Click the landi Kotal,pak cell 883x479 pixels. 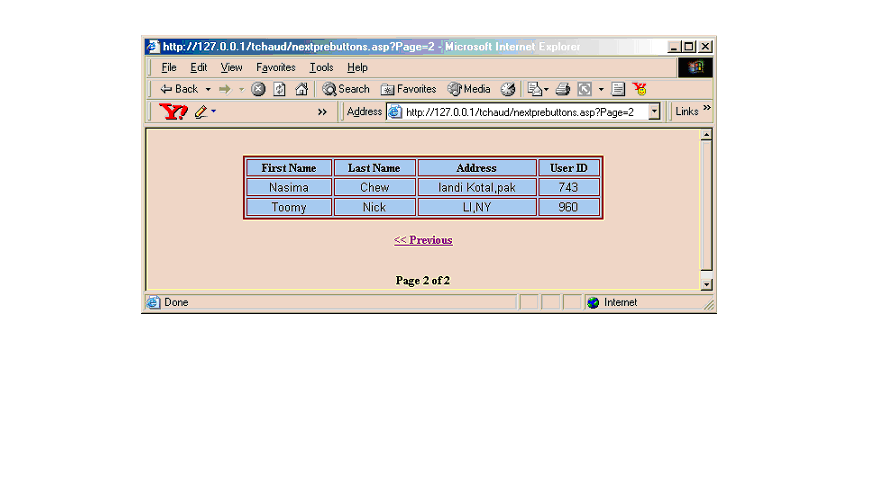pos(476,187)
